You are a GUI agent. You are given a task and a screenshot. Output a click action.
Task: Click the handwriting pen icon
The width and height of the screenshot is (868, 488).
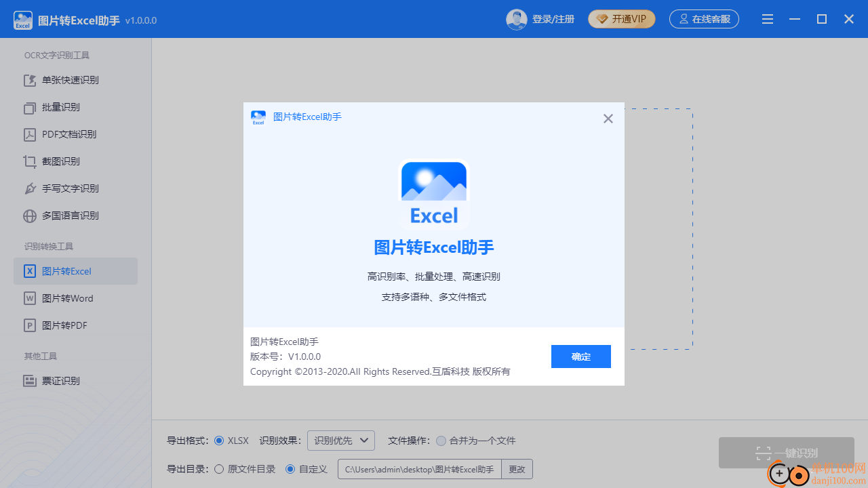(x=30, y=188)
